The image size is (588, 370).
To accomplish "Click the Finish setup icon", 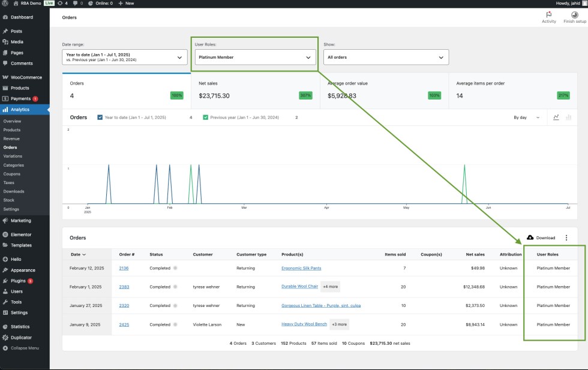I will pyautogui.click(x=575, y=14).
